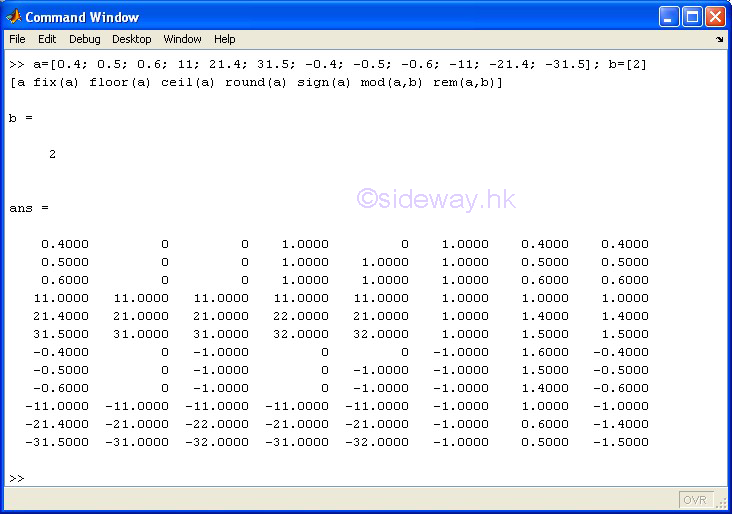Open the Desktop menu

pyautogui.click(x=131, y=39)
